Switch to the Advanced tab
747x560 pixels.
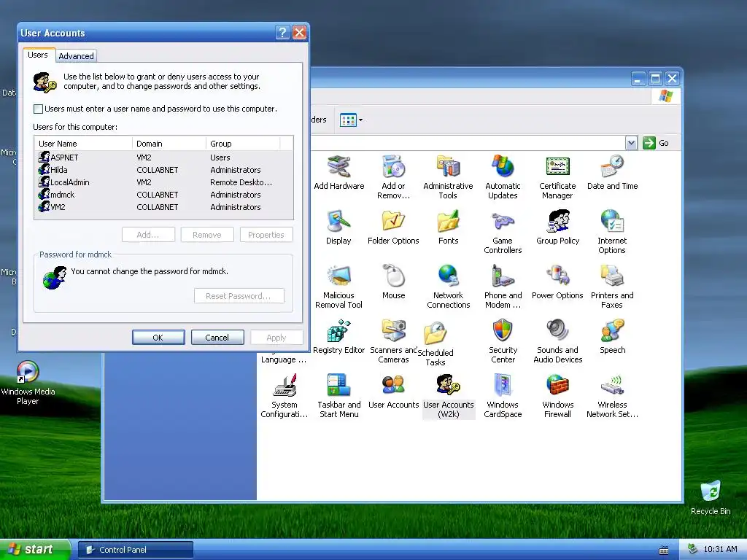(x=76, y=55)
